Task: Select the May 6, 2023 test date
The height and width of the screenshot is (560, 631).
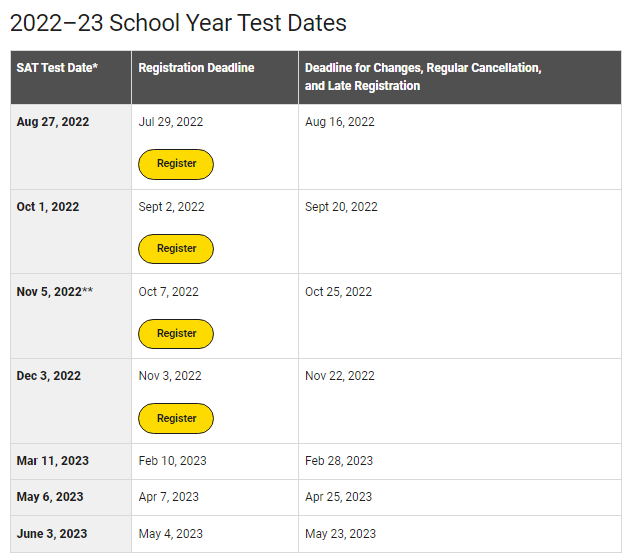Action: tap(50, 497)
